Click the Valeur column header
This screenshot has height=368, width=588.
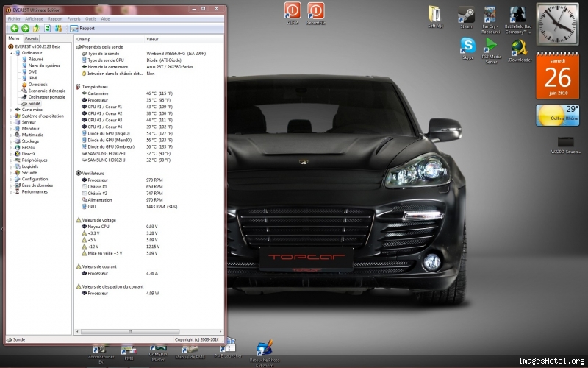point(152,38)
